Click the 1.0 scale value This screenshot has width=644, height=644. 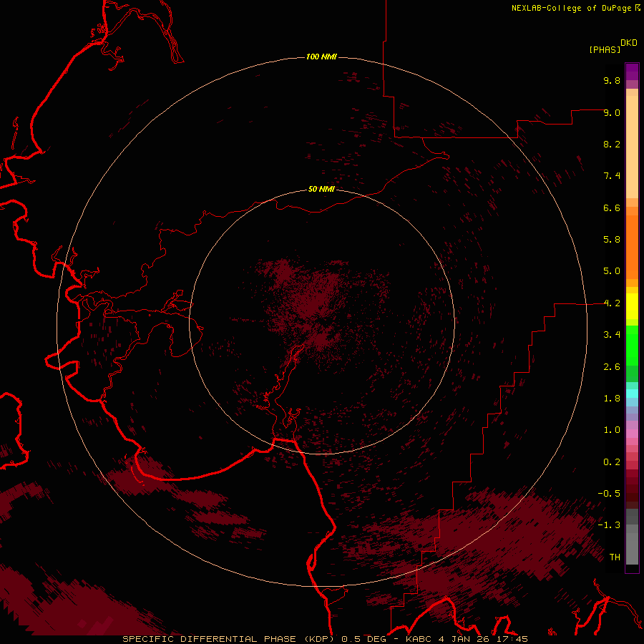coord(612,430)
